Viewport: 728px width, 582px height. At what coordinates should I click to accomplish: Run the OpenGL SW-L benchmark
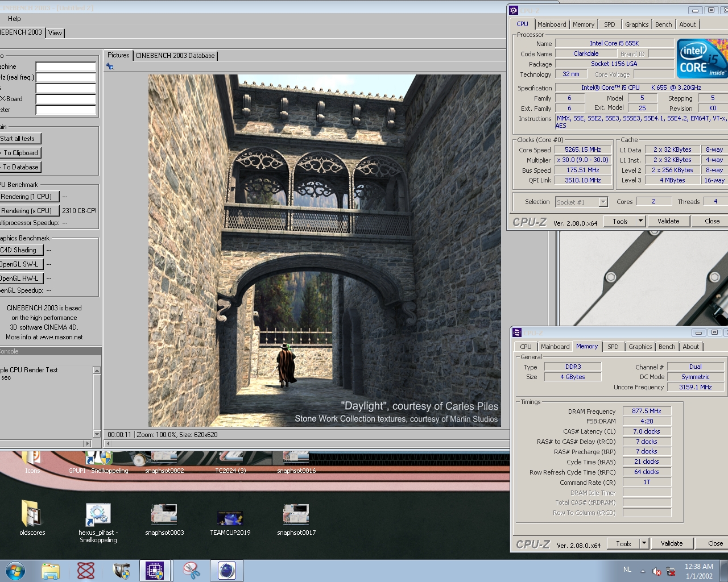click(20, 264)
